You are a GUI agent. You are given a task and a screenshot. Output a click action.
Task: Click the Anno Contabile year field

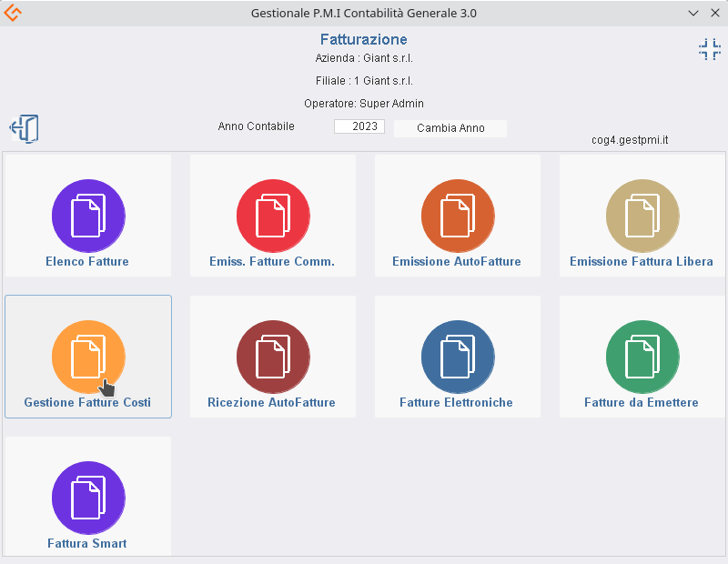point(359,126)
